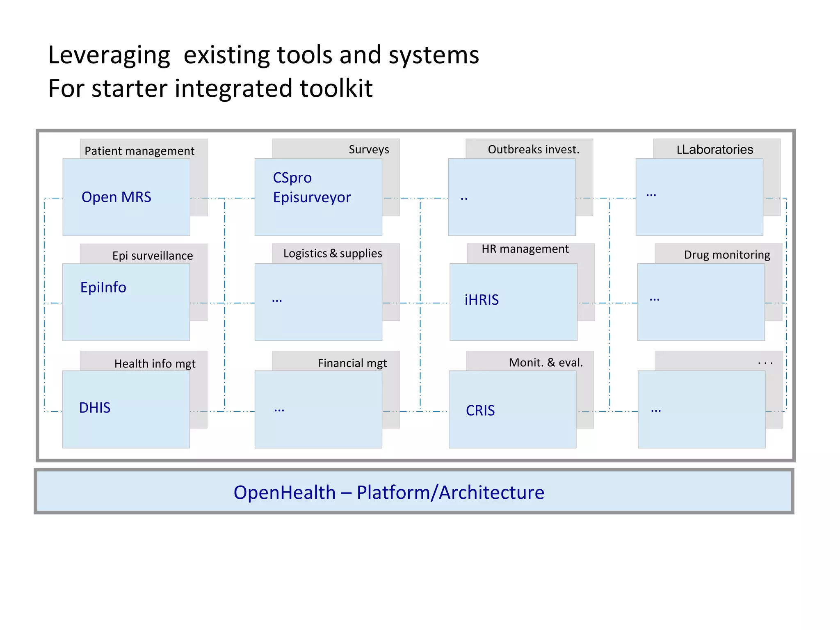The height and width of the screenshot is (630, 840).
Task: Click the iHRIS box
Action: pyautogui.click(x=513, y=302)
